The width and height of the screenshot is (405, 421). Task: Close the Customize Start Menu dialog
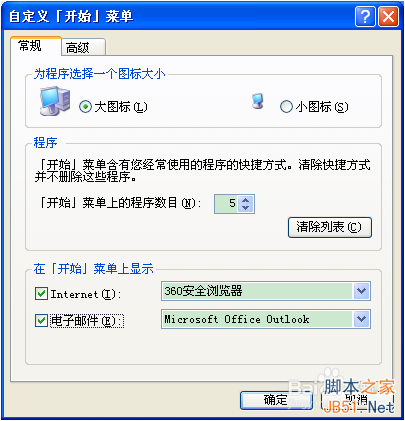(x=388, y=16)
